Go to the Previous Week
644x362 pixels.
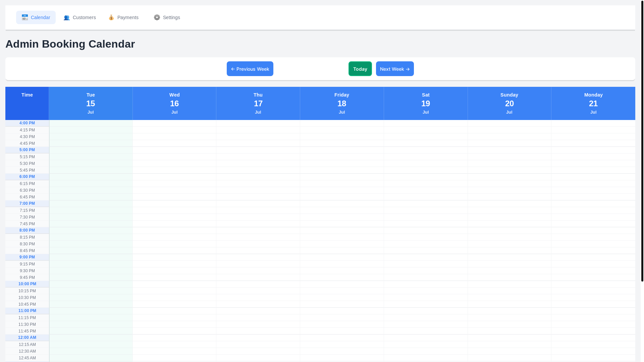point(250,69)
